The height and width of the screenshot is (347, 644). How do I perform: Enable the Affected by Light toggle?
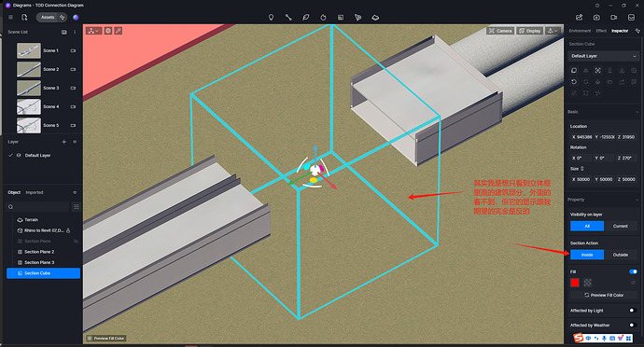pyautogui.click(x=633, y=311)
